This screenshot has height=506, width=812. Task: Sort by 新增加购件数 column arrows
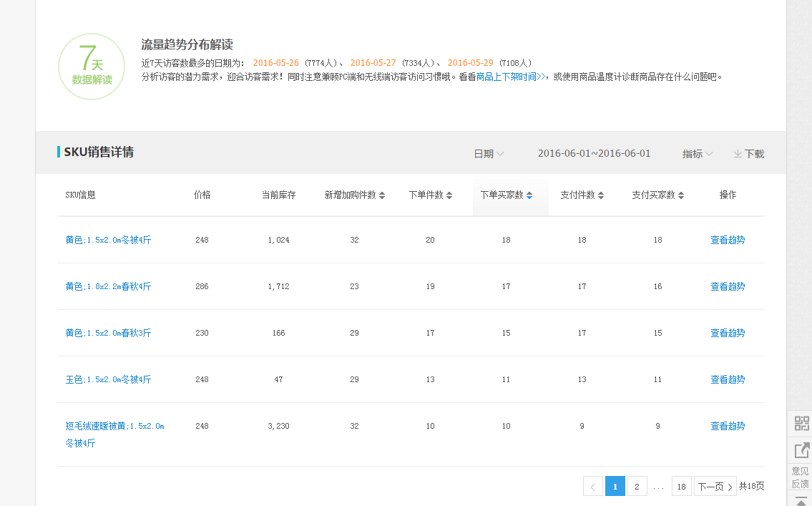[x=382, y=195]
